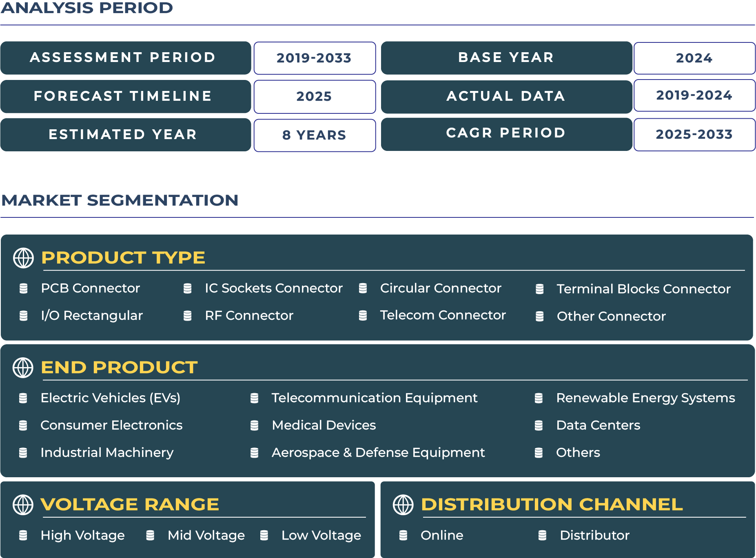This screenshot has height=558, width=756.
Task: Click the text 'Terminal Blocks Connector'
Action: click(644, 289)
